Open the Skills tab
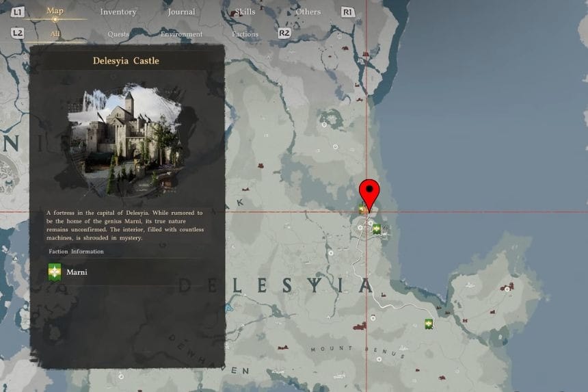Screen dimensions: 588x392 tap(245, 12)
